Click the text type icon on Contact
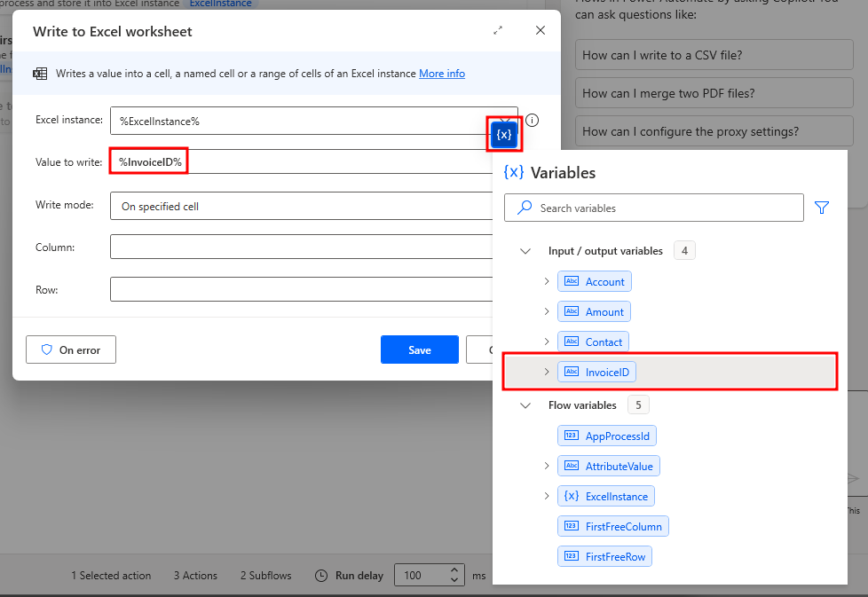Screen dimensions: 868x597 [572, 342]
